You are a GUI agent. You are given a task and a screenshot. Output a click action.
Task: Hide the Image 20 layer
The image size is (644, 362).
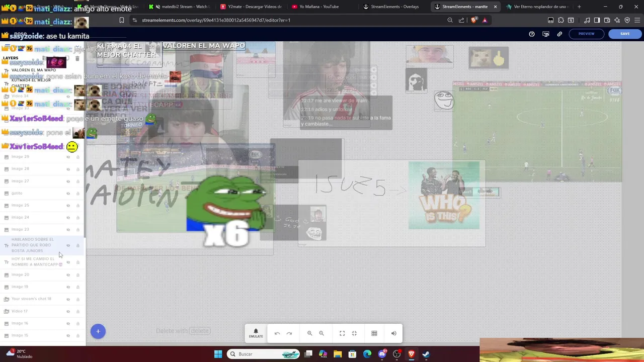68,275
